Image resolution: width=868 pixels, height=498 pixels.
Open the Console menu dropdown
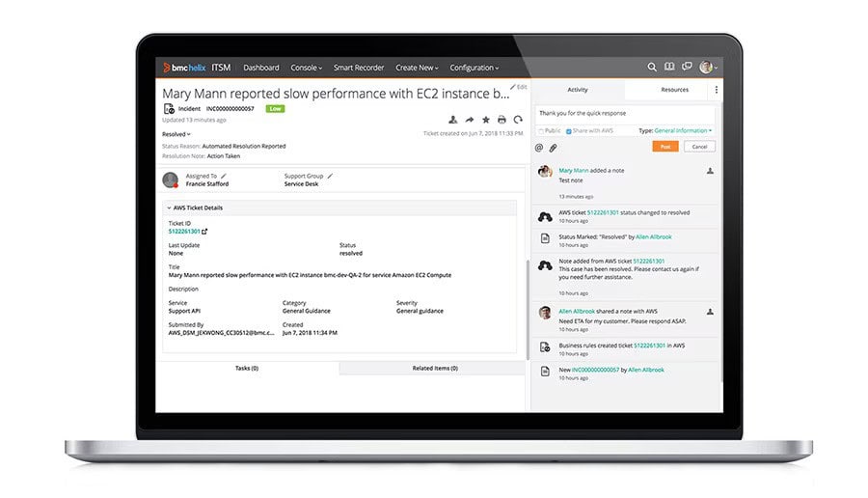pos(306,68)
